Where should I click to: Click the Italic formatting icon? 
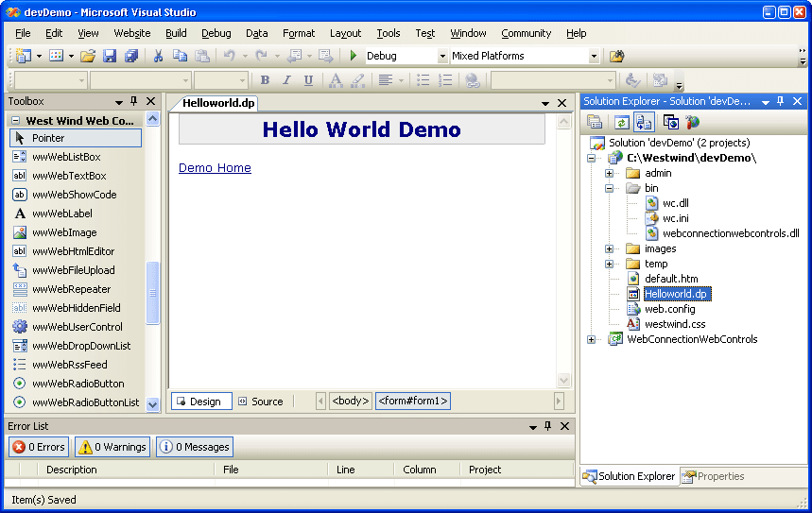coord(286,80)
